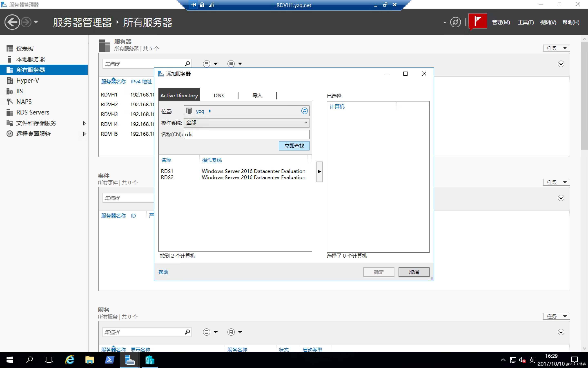588x368 pixels.
Task: Open the 任务 dropdown for the services section
Action: point(556,316)
